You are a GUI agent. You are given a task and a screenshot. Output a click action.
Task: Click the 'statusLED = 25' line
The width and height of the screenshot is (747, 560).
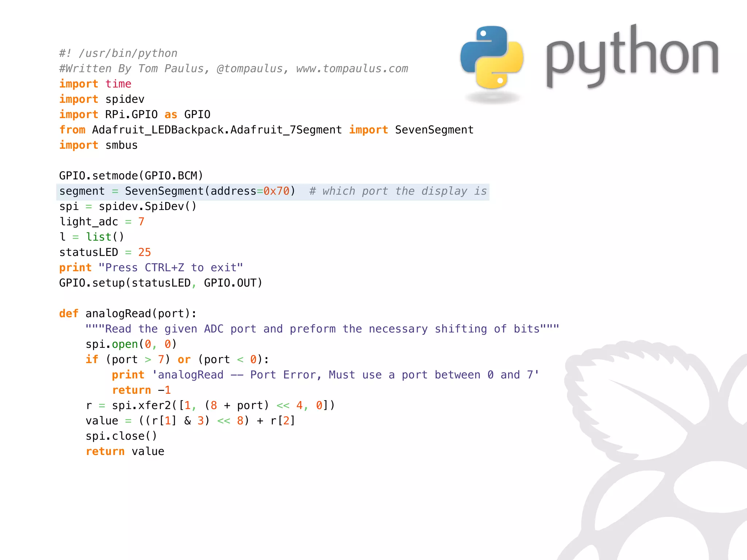(105, 252)
